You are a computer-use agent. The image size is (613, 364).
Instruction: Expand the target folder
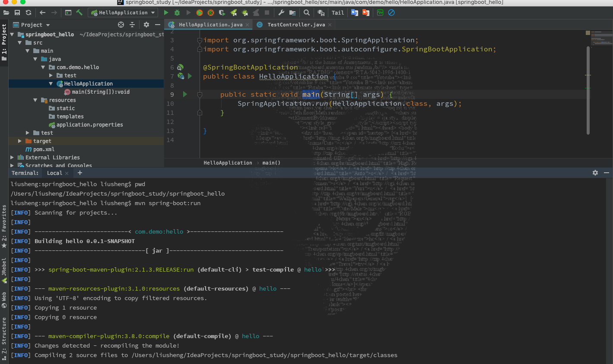coord(20,141)
